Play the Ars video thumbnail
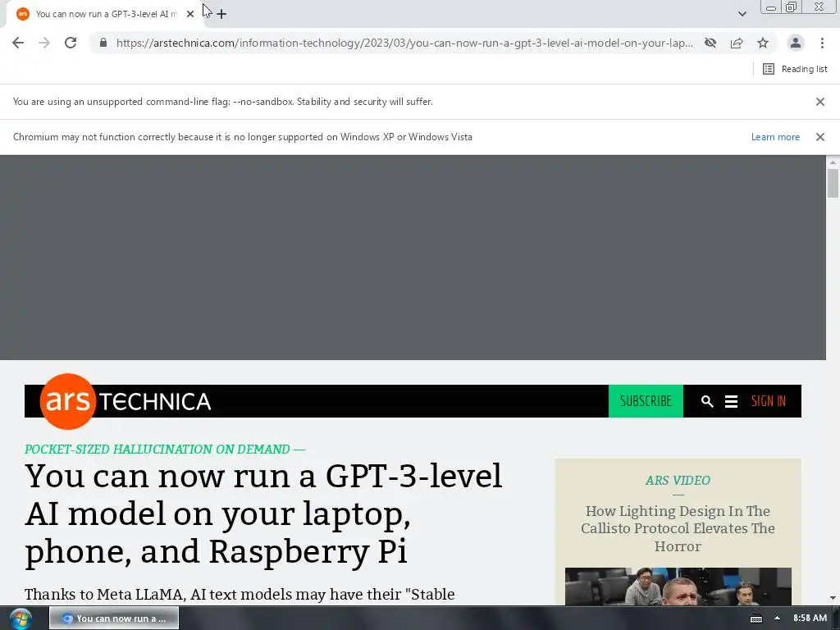The height and width of the screenshot is (630, 840). [678, 587]
